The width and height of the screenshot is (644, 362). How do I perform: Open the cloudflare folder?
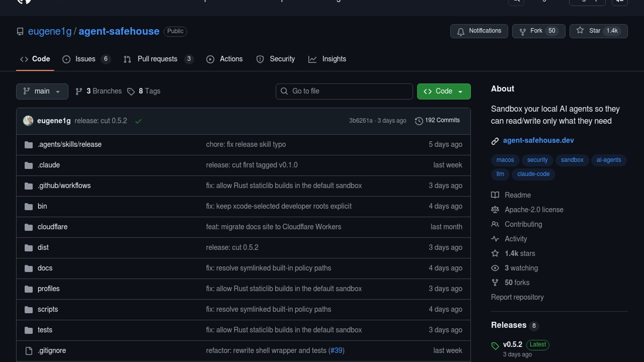tap(52, 227)
